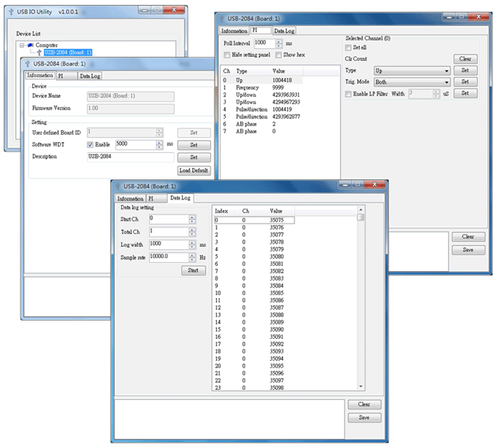Click the Sample rate field showing 10000.0
This screenshot has height=448, width=500.
(169, 257)
